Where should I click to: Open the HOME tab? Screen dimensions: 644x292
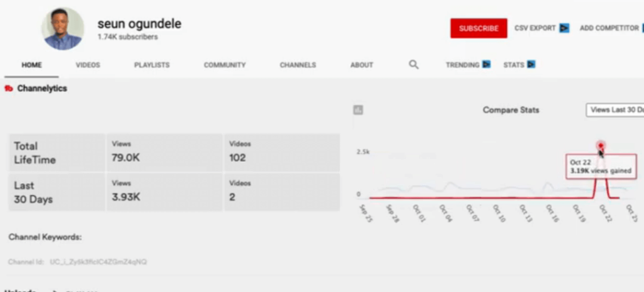coord(31,65)
